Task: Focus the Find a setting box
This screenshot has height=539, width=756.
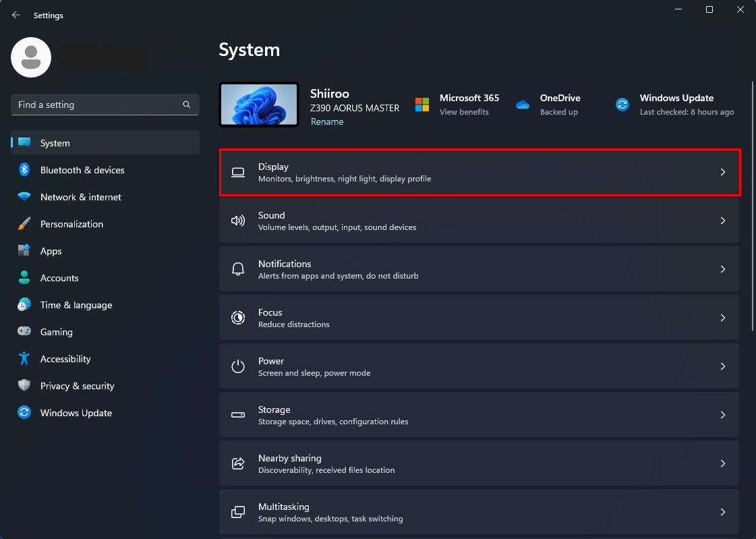Action: tap(98, 105)
